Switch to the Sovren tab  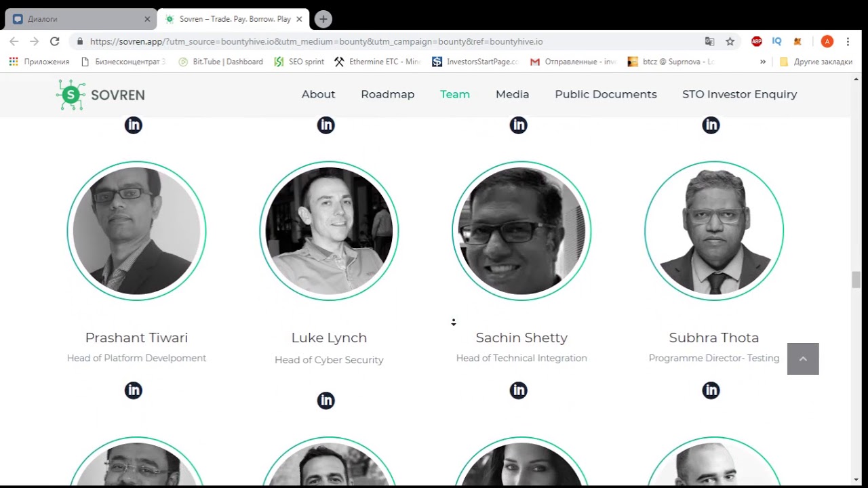(233, 19)
